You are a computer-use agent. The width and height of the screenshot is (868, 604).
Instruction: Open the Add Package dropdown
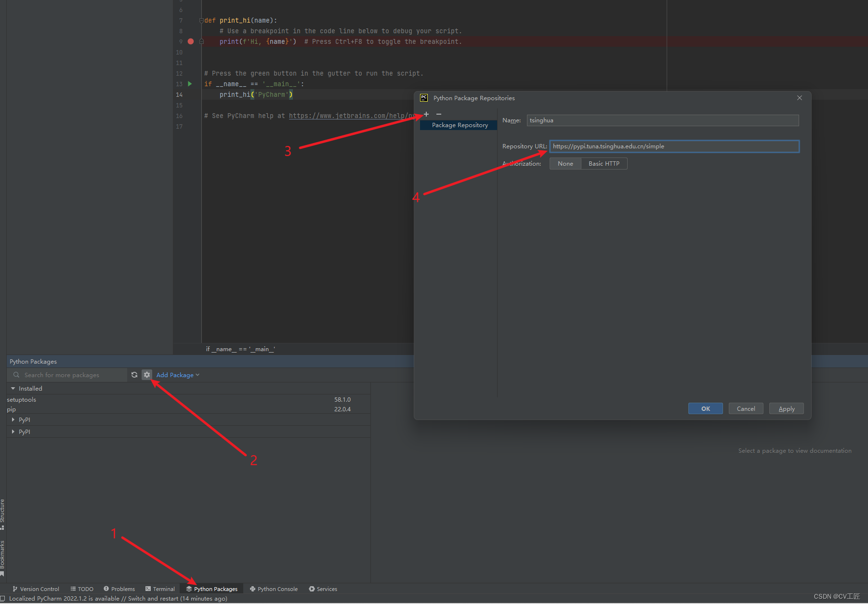pos(178,375)
